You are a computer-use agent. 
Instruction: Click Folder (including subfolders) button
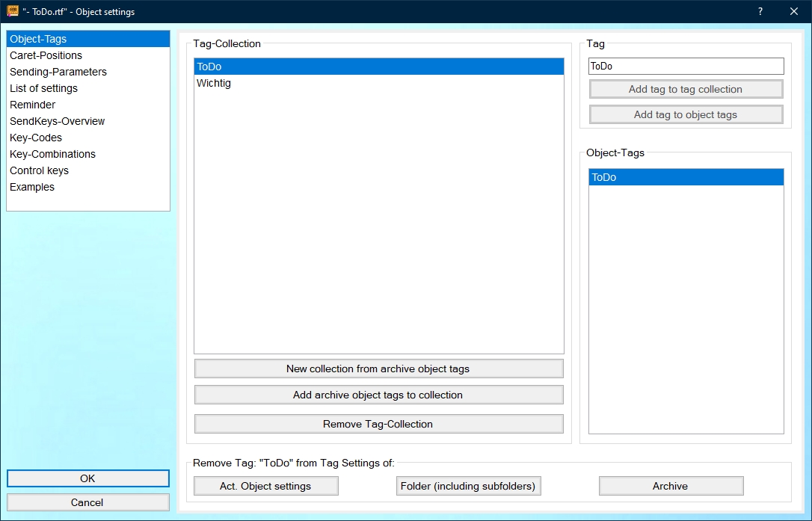468,486
